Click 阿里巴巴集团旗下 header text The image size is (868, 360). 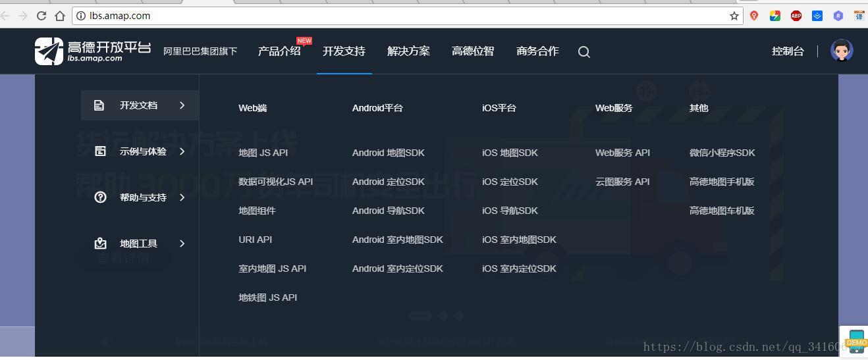click(x=200, y=51)
